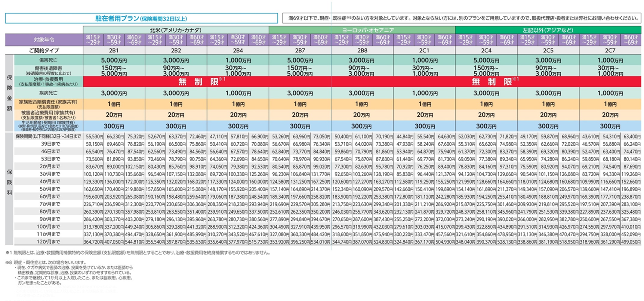
Task: Select the 3か月まで period row label
Action: point(50,174)
